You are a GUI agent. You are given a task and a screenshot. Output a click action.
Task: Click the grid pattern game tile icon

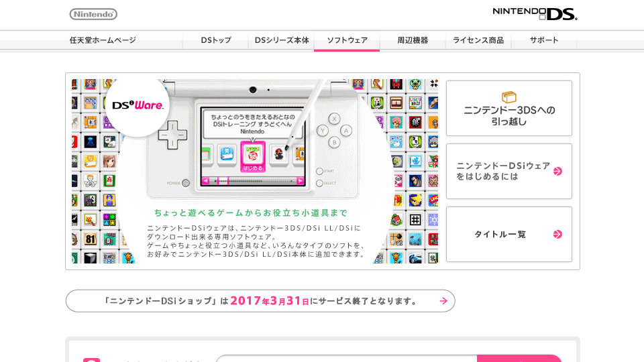415,220
